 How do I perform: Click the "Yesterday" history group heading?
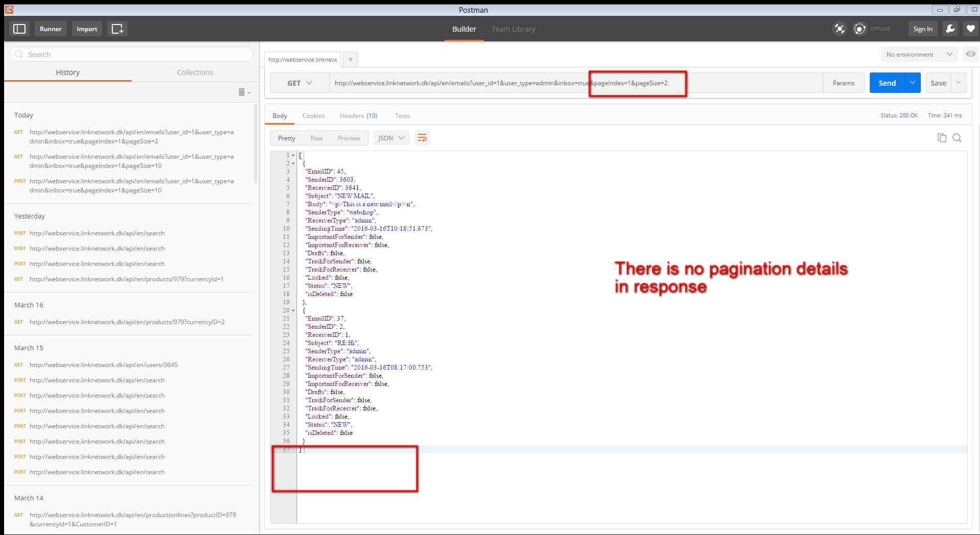click(x=30, y=216)
